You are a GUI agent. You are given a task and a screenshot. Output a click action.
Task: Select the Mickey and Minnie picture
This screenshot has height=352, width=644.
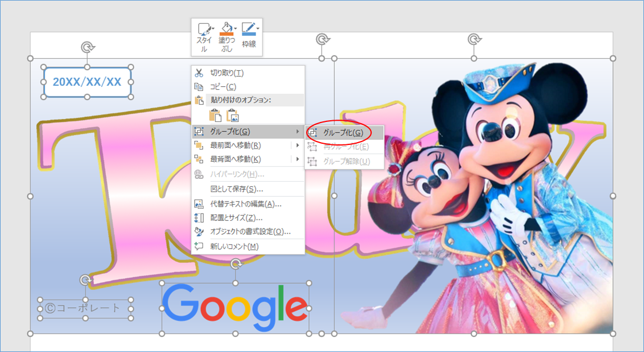click(x=473, y=196)
